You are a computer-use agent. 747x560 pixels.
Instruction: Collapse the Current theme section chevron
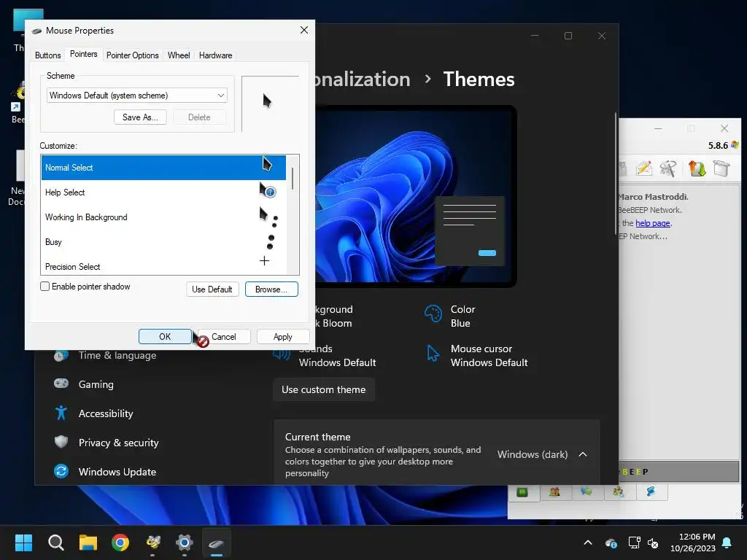coord(583,454)
